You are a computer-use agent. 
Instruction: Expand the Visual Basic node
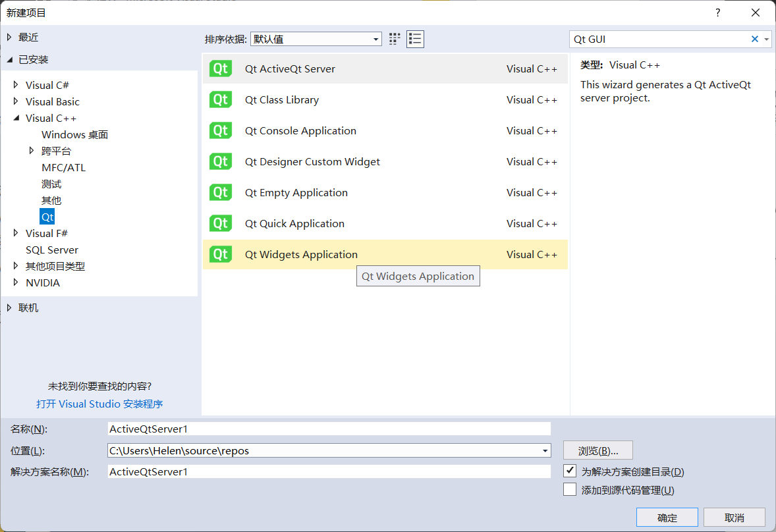(x=16, y=101)
